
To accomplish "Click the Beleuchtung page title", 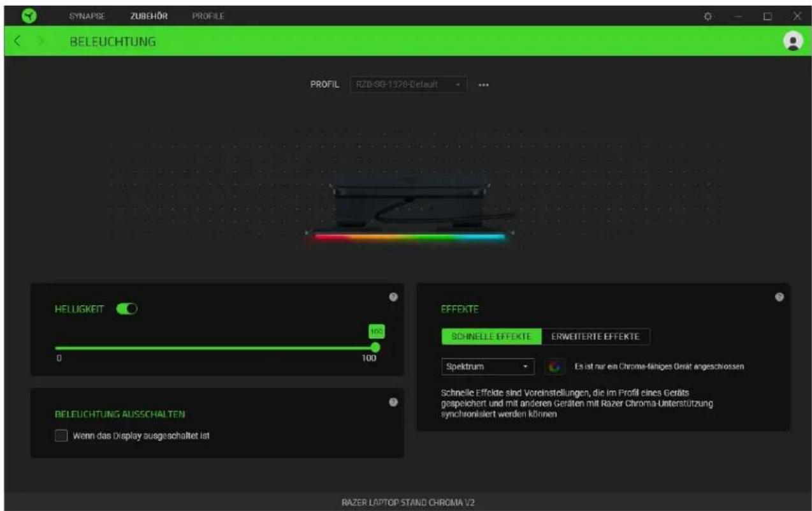I will click(114, 42).
